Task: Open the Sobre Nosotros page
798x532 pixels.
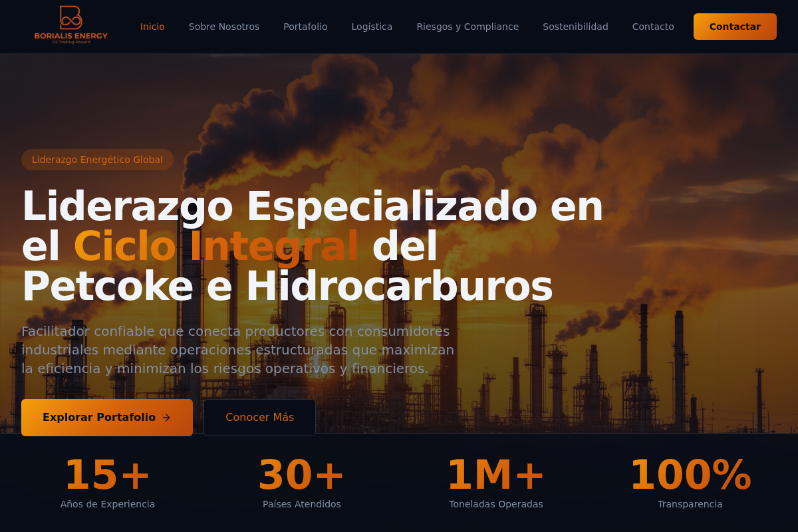Action: tap(224, 27)
